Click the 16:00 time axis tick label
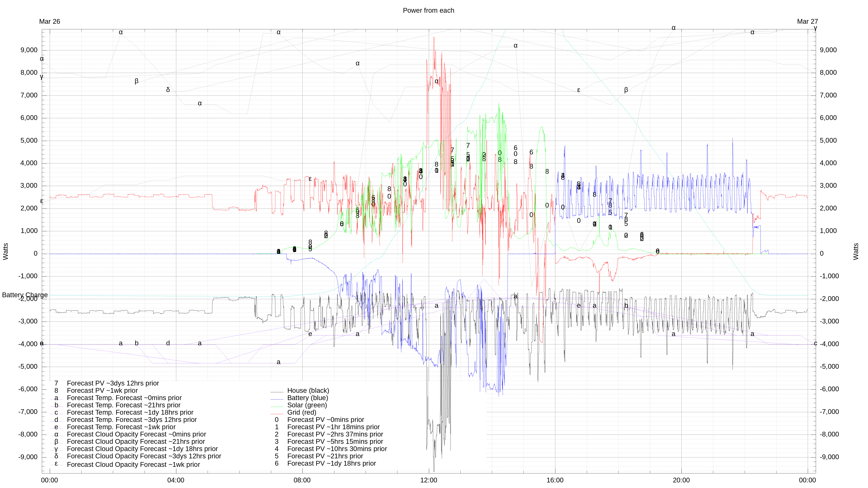Image resolution: width=868 pixels, height=488 pixels. click(555, 480)
